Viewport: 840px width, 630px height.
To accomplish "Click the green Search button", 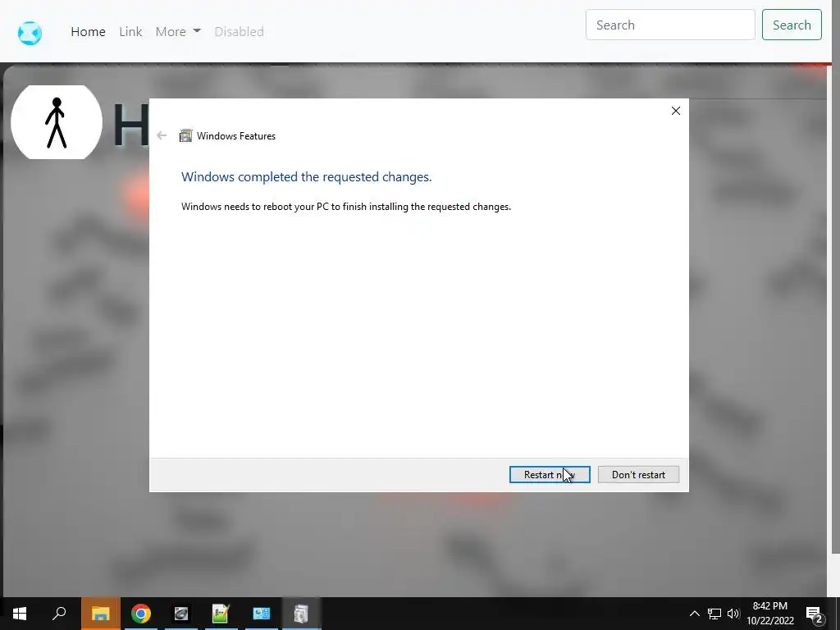I will 792,25.
